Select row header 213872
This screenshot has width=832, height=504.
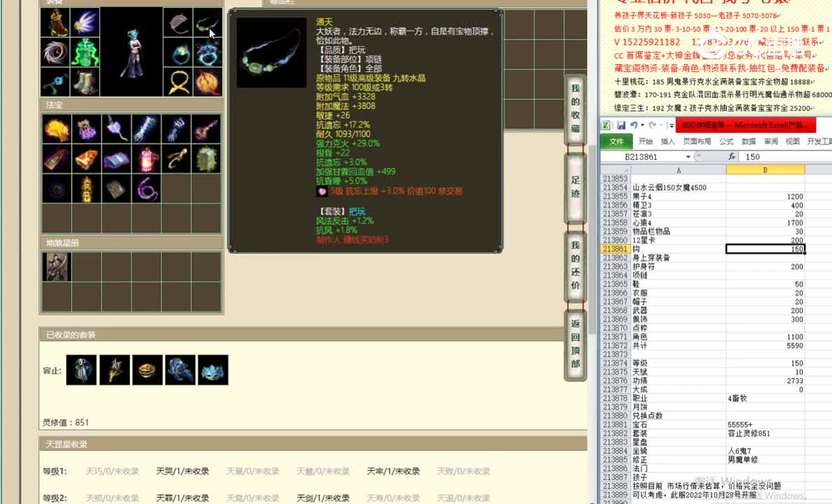616,345
